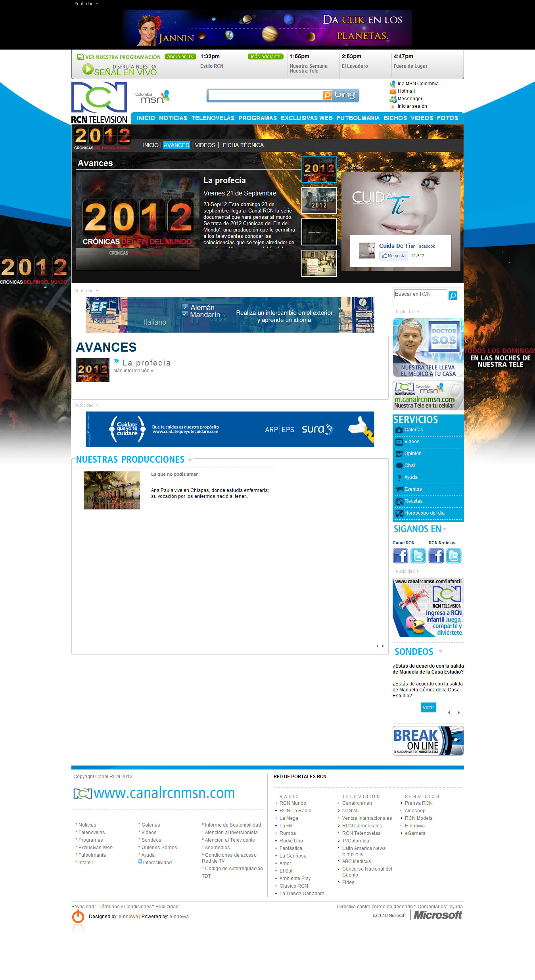Open the FUTBOLMANIA menu item
Image resolution: width=535 pixels, height=980 pixels.
[358, 118]
